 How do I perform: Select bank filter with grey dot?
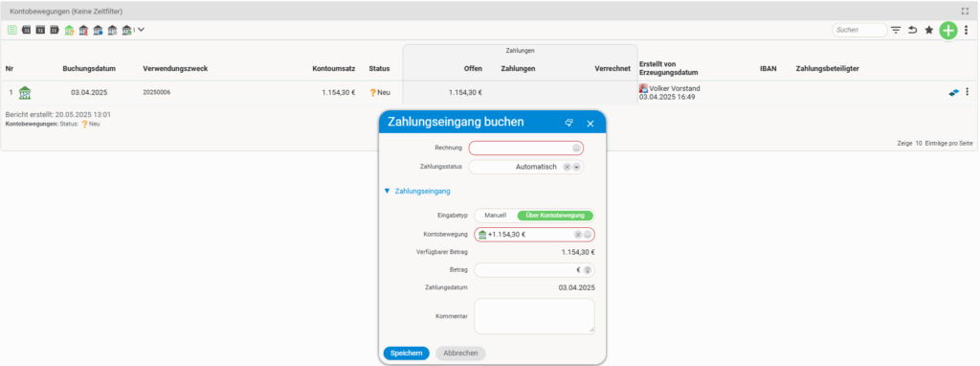point(112,30)
